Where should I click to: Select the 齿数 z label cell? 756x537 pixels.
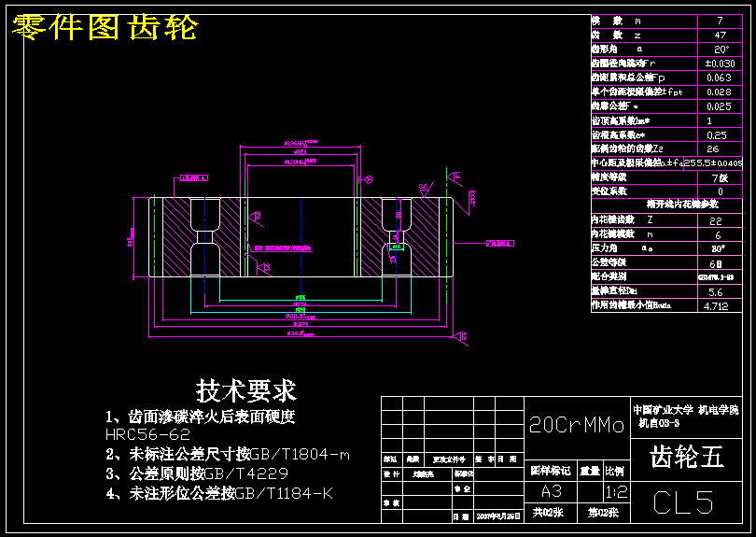[644, 35]
